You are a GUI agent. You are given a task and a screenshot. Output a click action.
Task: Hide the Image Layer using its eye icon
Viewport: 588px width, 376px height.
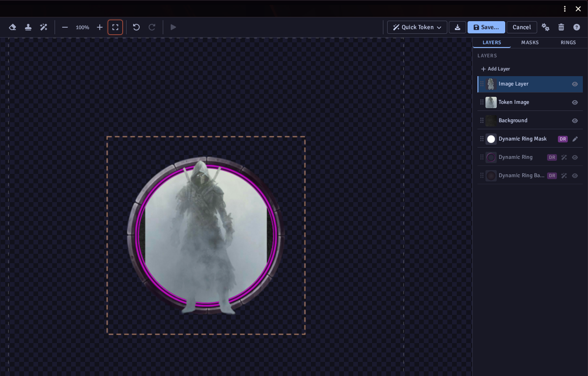click(575, 84)
